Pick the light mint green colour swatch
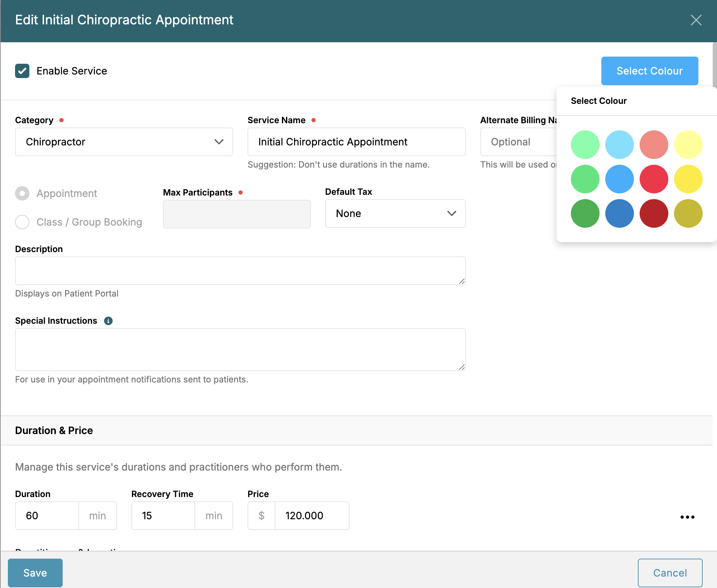 (585, 145)
